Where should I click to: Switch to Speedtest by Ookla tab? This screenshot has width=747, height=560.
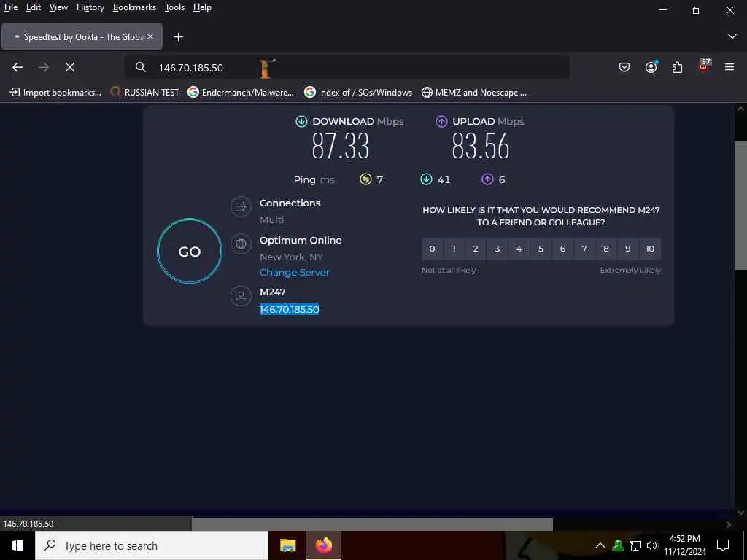pyautogui.click(x=82, y=36)
